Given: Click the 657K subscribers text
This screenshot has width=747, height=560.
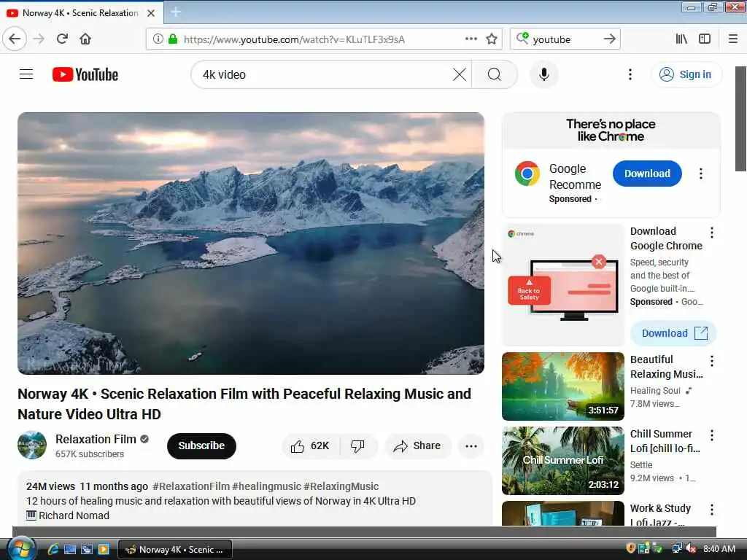Looking at the screenshot, I should click(x=90, y=454).
